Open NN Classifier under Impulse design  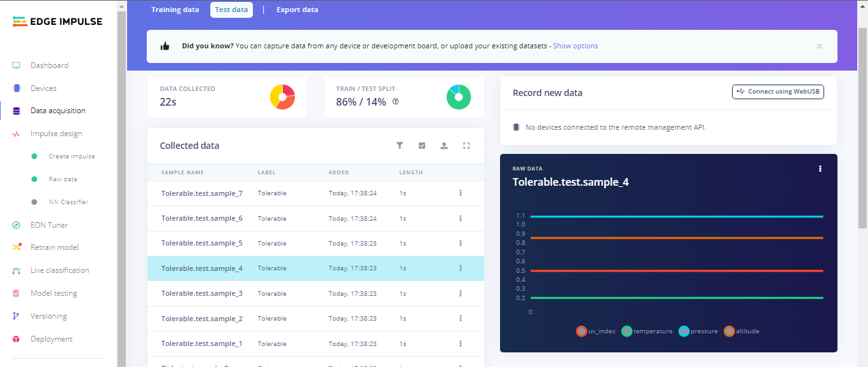[x=69, y=202]
